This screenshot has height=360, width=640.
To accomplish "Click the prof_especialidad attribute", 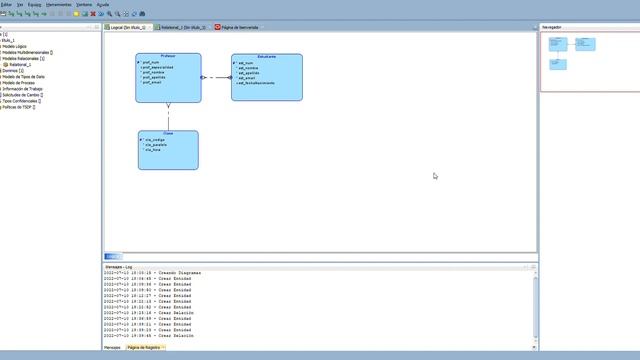I will pyautogui.click(x=158, y=67).
